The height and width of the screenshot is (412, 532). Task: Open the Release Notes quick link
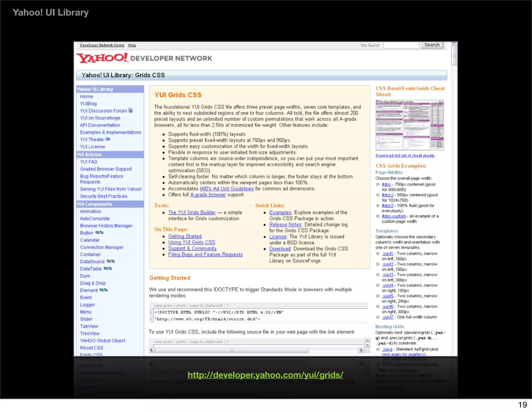tap(285, 225)
